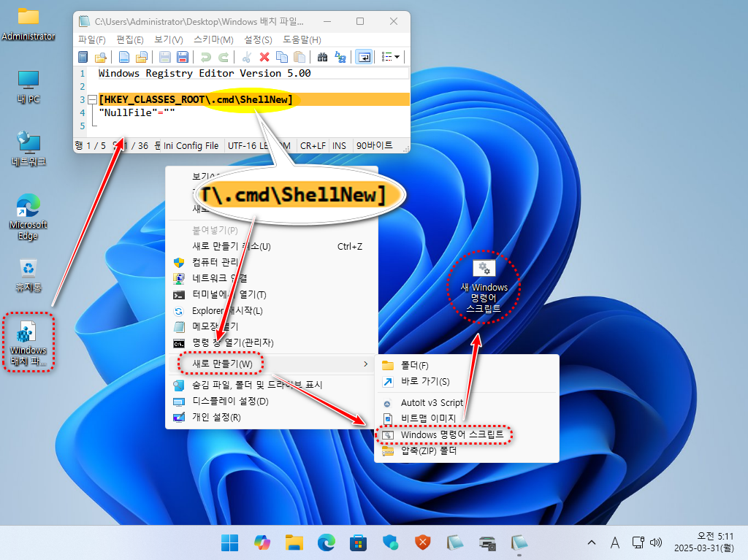748x560 pixels.
Task: Select the 네트워크 desktop icon
Action: [x=28, y=149]
